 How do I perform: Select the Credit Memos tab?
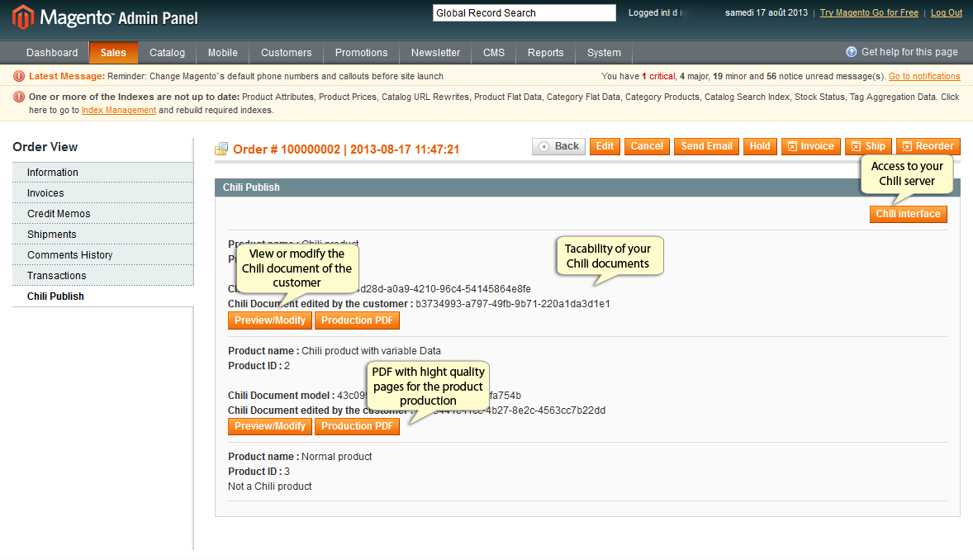coord(103,214)
